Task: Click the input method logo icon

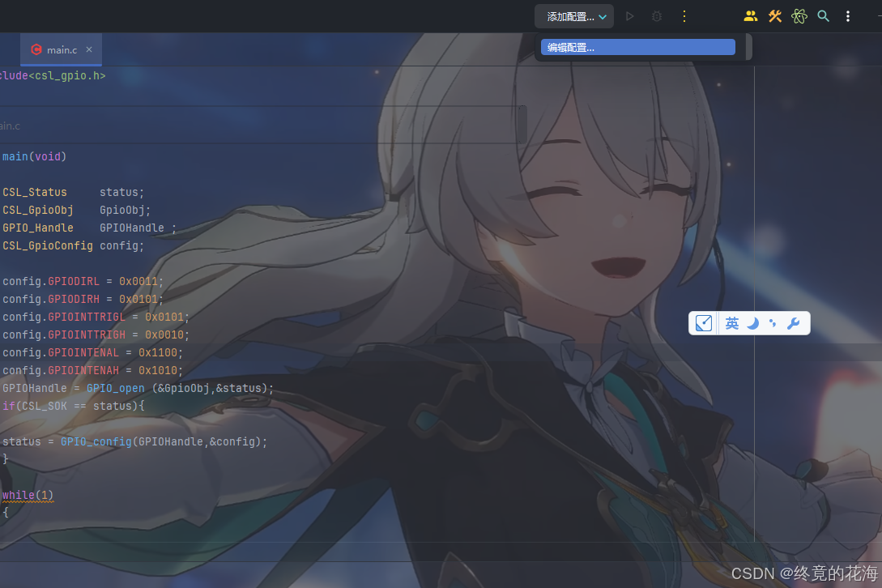Action: [704, 323]
